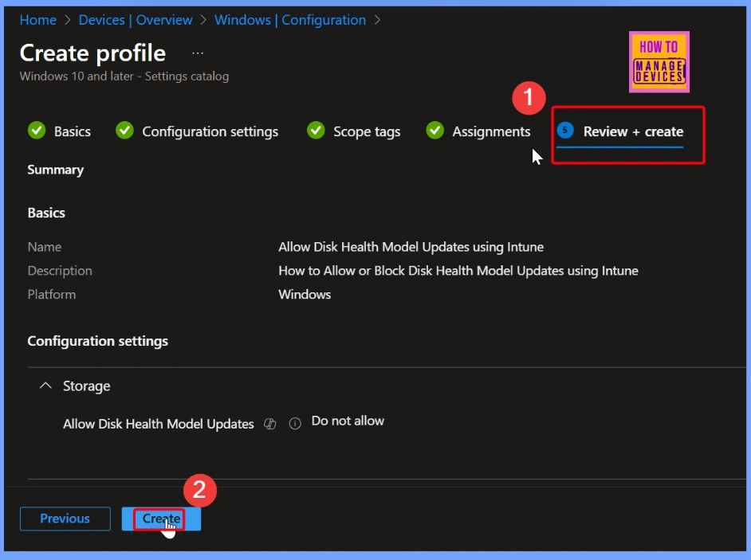Click the 'Platform' field label
This screenshot has width=751, height=560.
click(52, 295)
